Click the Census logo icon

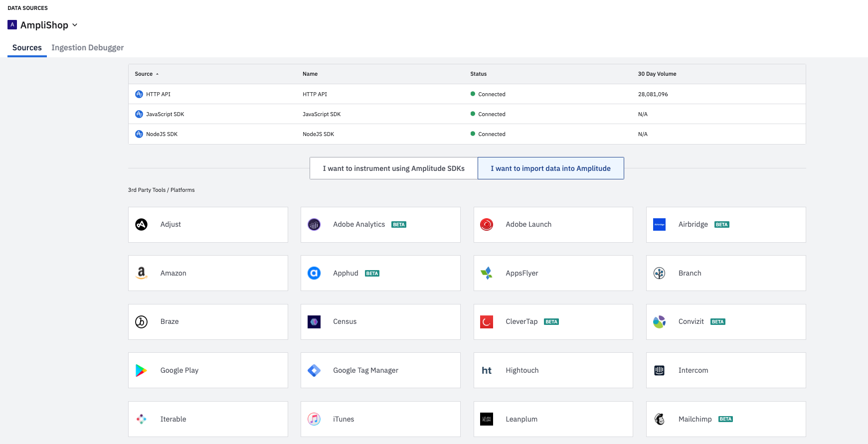[x=314, y=322]
